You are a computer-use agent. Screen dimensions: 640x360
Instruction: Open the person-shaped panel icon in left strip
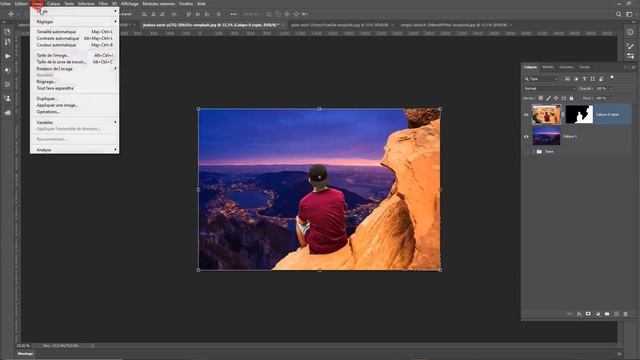pyautogui.click(x=7, y=98)
